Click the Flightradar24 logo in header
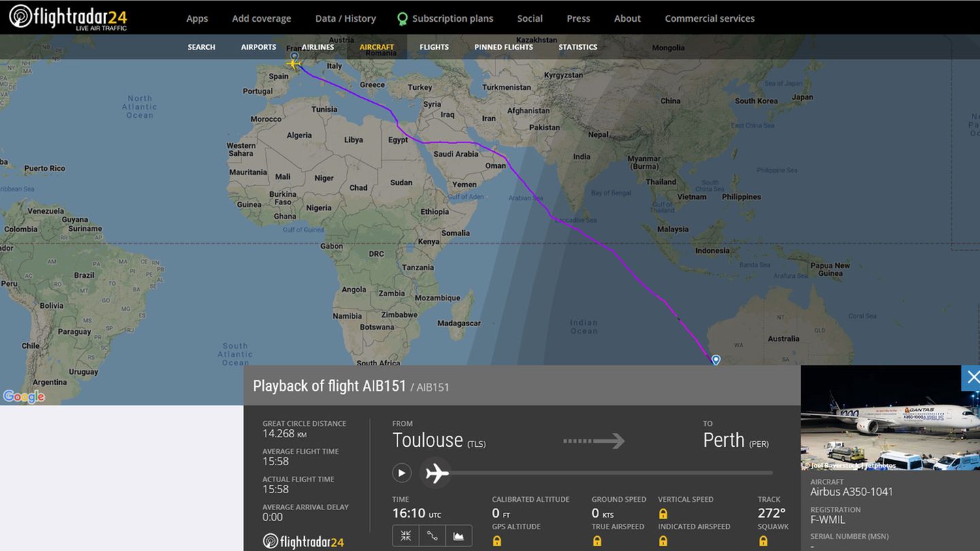 (68, 18)
